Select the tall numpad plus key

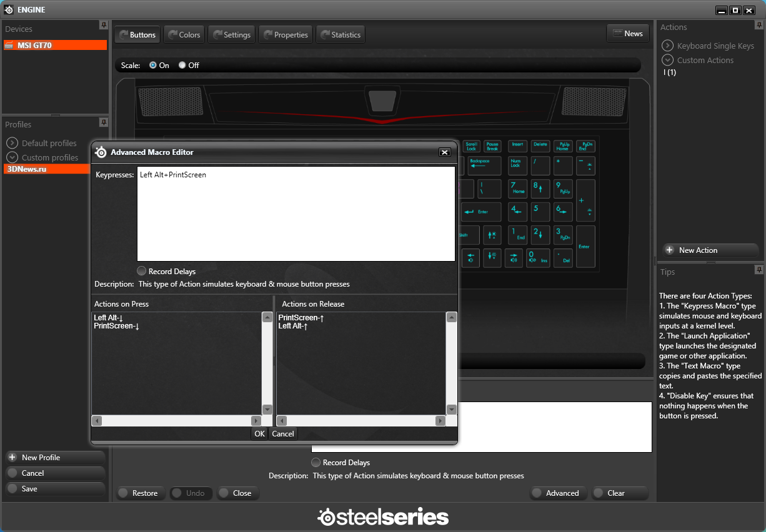585,200
